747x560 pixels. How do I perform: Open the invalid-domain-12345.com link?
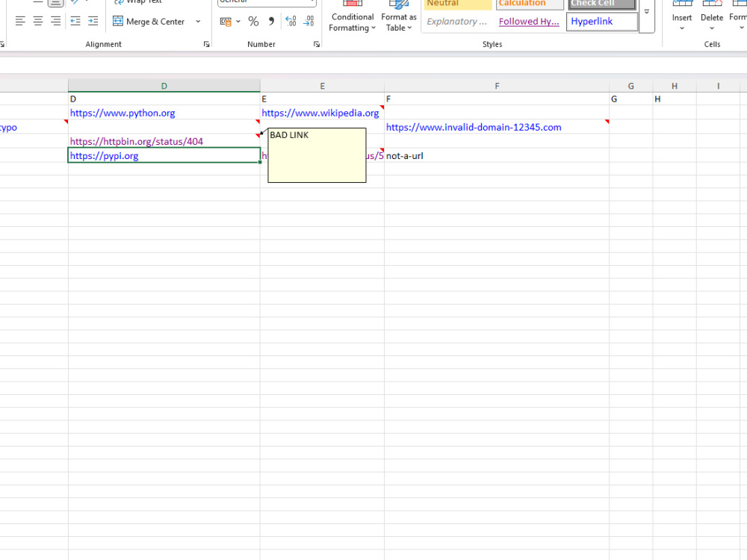[474, 128]
